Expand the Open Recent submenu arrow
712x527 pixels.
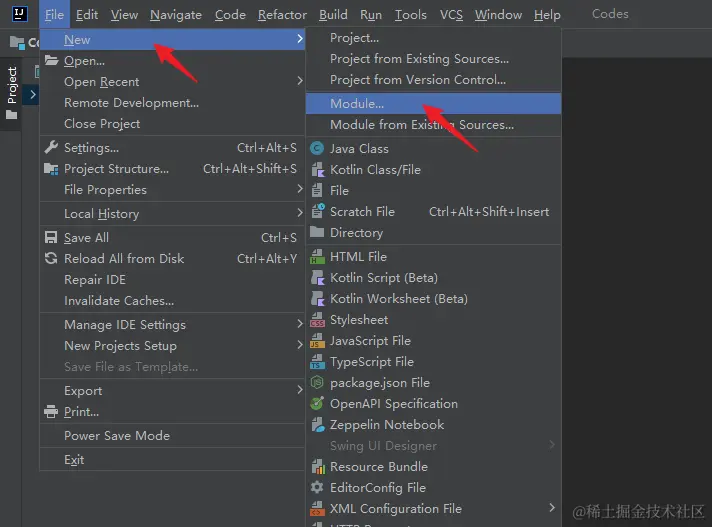(299, 81)
